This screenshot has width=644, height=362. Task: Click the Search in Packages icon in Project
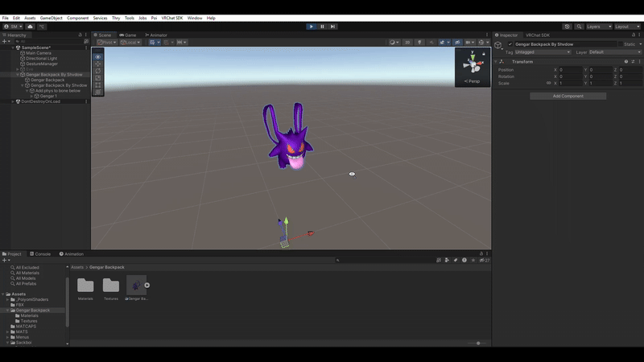pyautogui.click(x=439, y=260)
